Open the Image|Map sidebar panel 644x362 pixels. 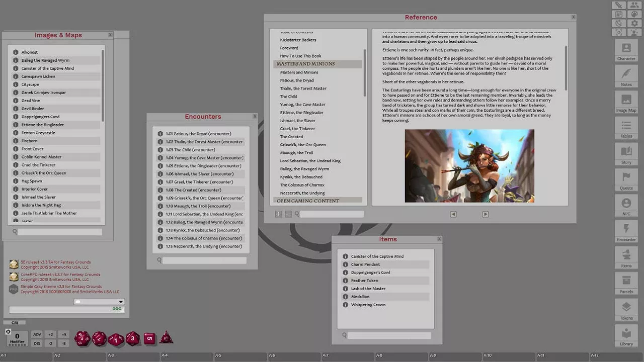pos(626,102)
